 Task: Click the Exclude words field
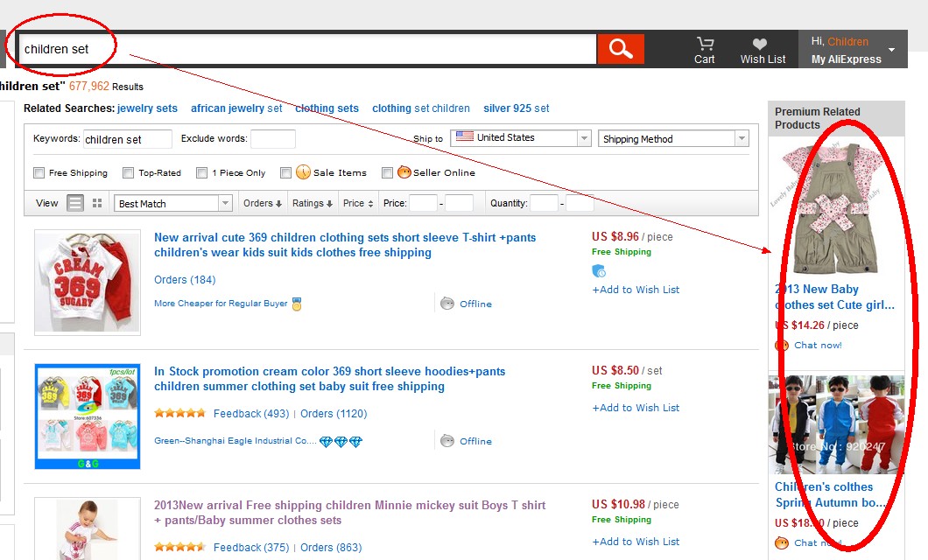[273, 139]
